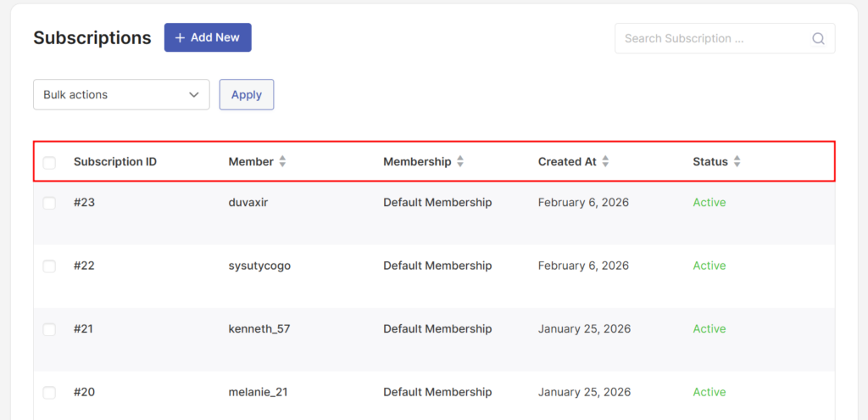Sort table by Member column arrows
Image resolution: width=868 pixels, height=420 pixels.
coord(282,162)
